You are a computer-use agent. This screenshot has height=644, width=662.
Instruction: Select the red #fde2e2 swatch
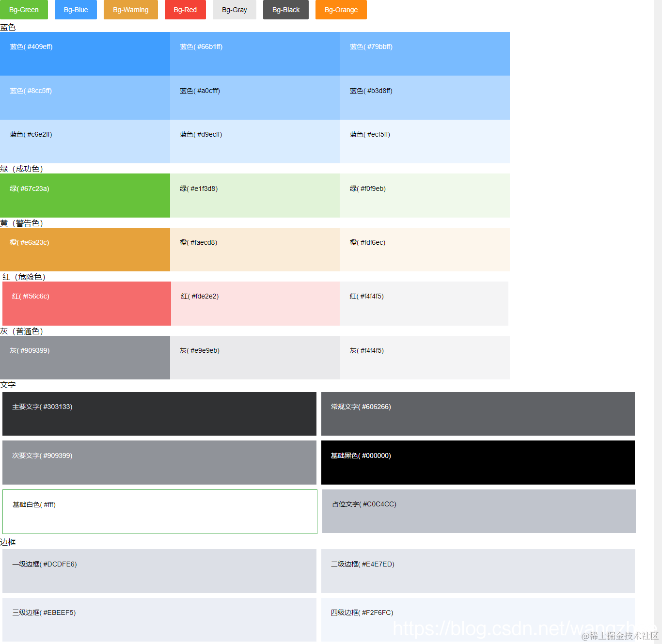[255, 303]
